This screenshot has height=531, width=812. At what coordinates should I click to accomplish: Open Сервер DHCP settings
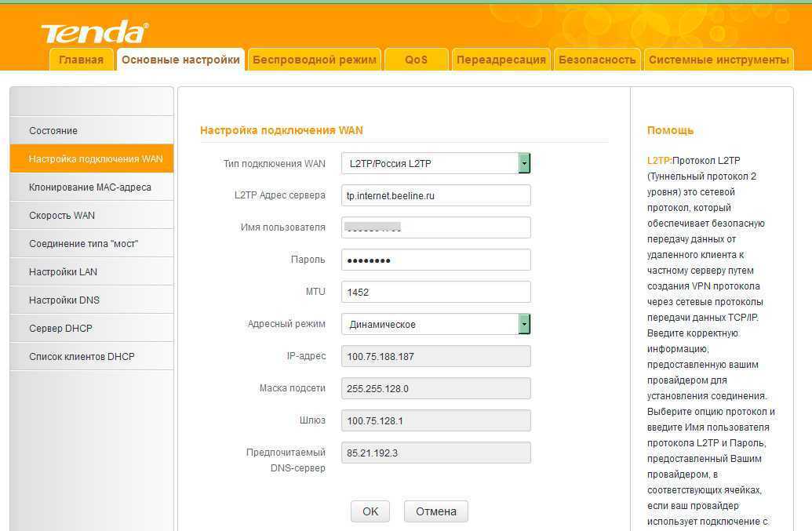click(x=92, y=328)
